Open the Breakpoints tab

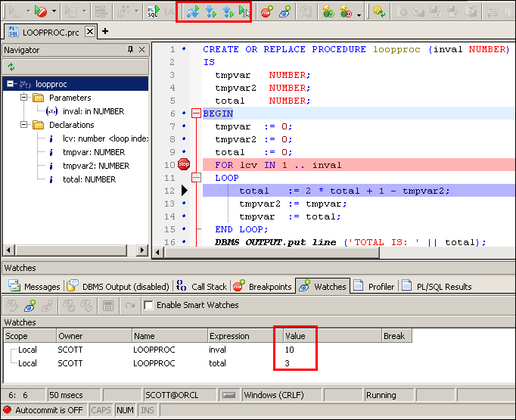click(262, 287)
